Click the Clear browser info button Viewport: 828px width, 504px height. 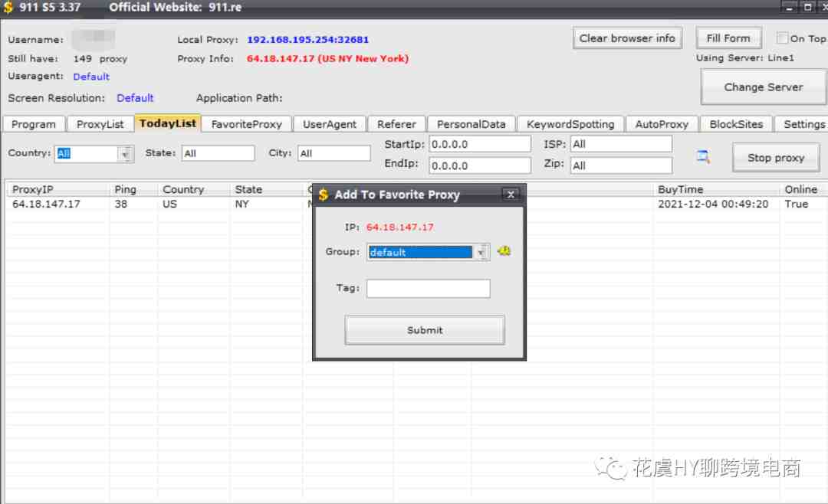(x=627, y=38)
